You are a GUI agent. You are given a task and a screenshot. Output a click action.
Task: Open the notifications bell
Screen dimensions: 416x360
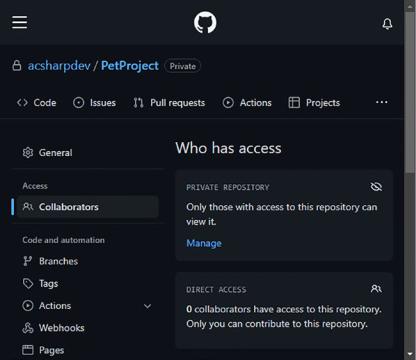pos(387,24)
